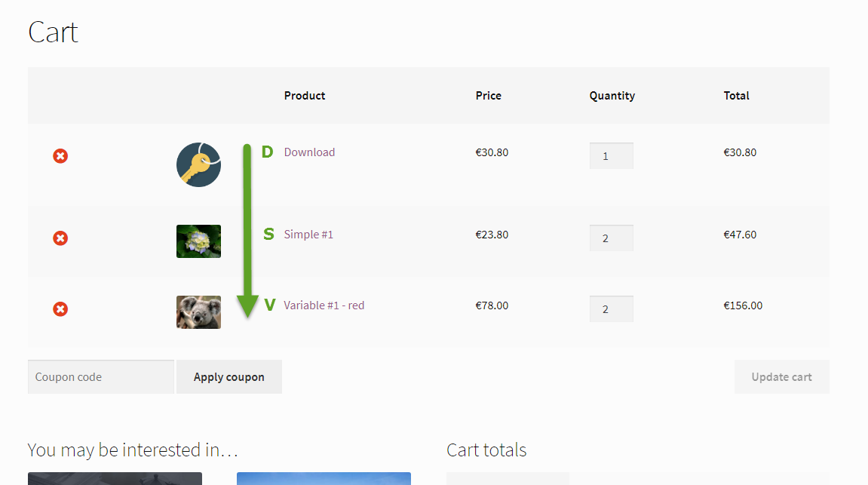Click the Coupon code text field
Screen dimensions: 868x485
(101, 377)
